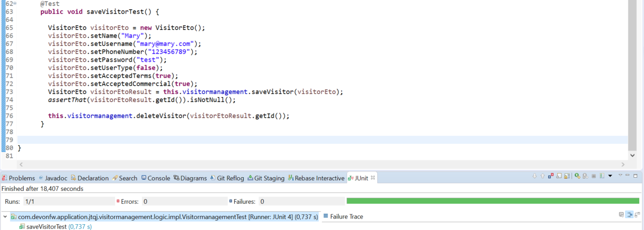Viewport: 644px width, 230px height.
Task: Click the empty highlighted line 79
Action: 323,140
